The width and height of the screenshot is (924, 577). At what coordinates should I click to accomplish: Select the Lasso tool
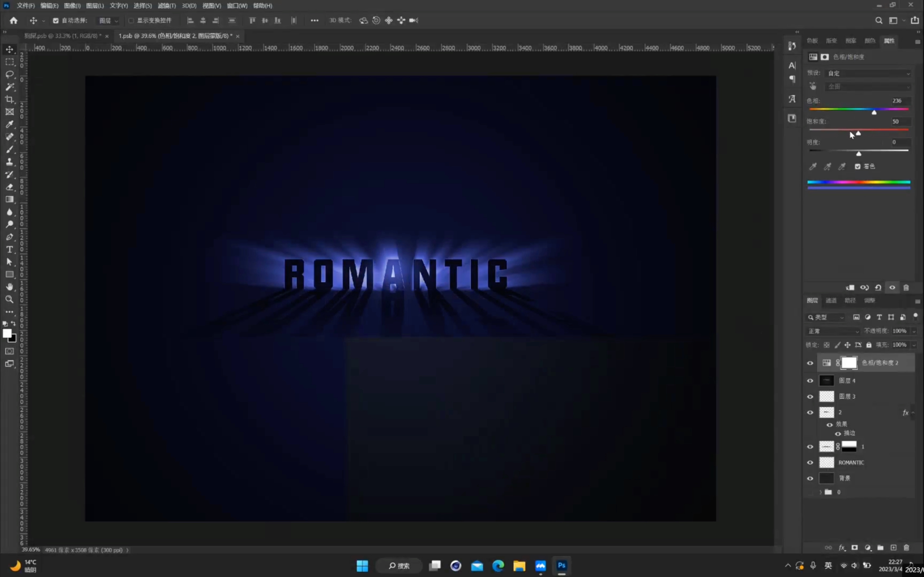(10, 74)
